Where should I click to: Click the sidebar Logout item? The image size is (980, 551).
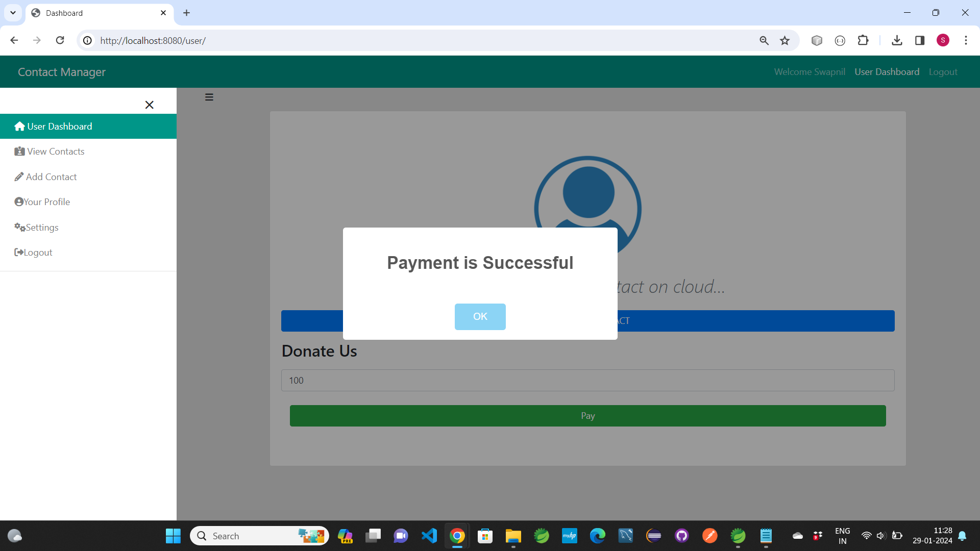pos(38,253)
